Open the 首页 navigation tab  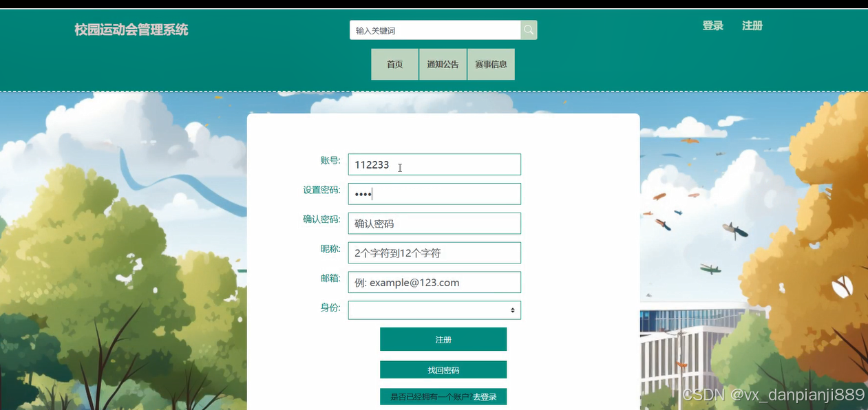[x=394, y=65]
